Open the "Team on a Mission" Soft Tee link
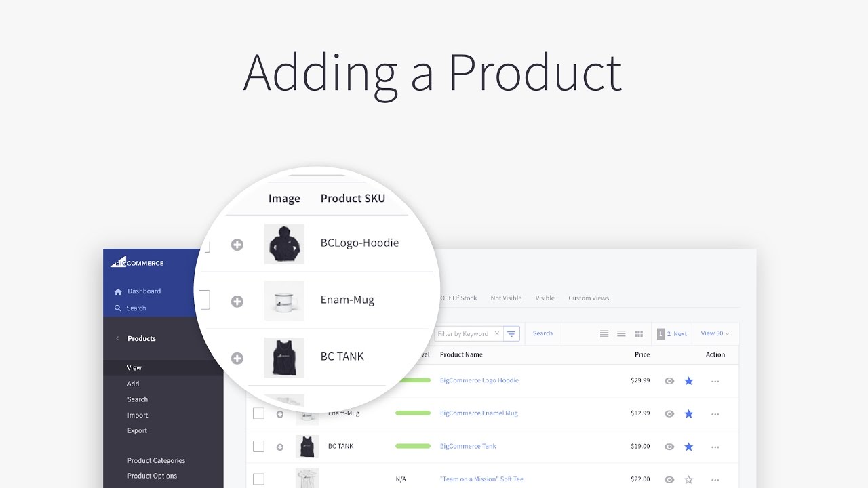Viewport: 868px width, 488px height. 481,479
